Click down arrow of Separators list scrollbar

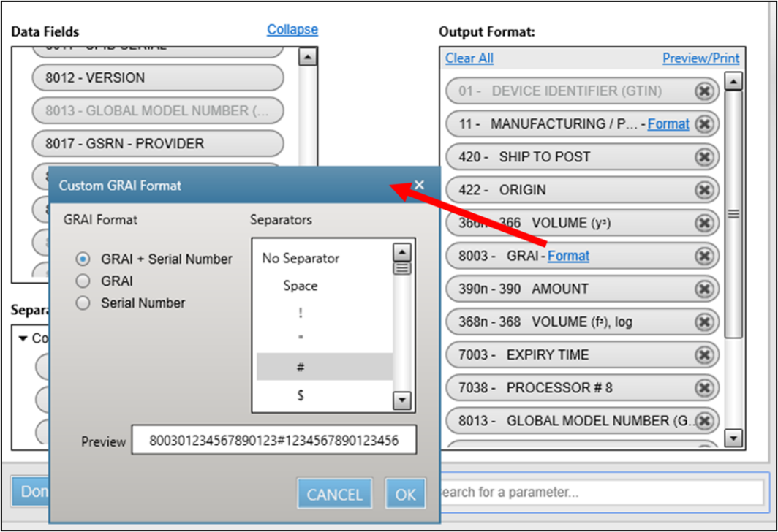click(402, 400)
